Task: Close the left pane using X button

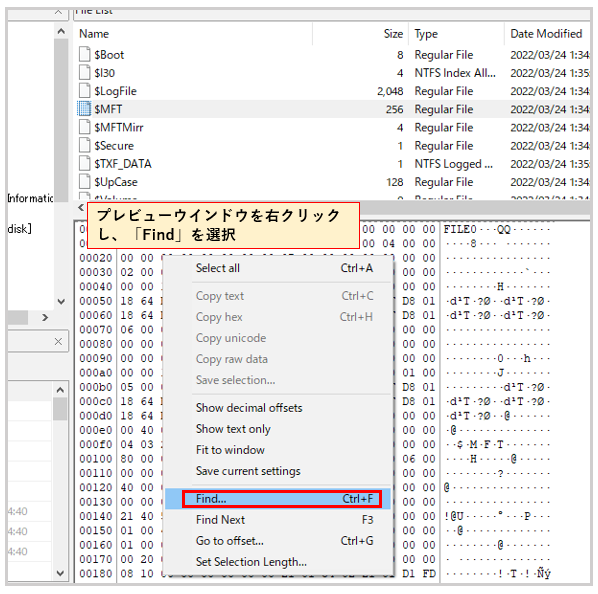Action: pos(58,341)
